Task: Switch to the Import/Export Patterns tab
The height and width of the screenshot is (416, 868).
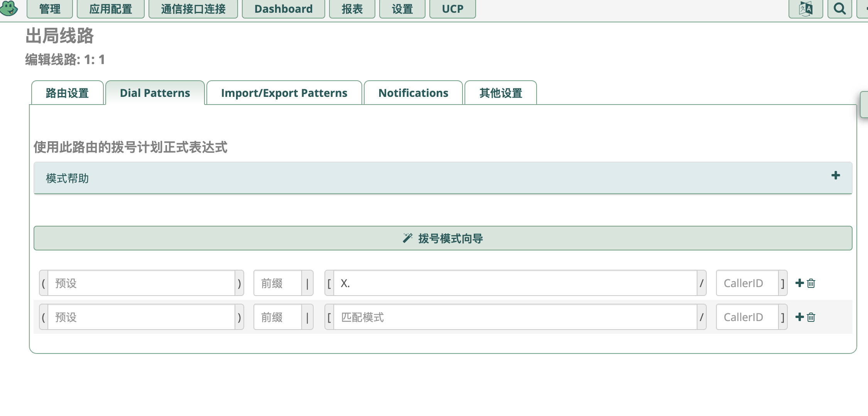Action: [284, 93]
